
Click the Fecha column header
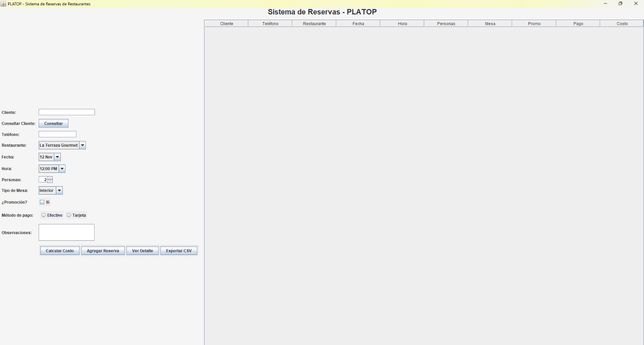point(358,24)
